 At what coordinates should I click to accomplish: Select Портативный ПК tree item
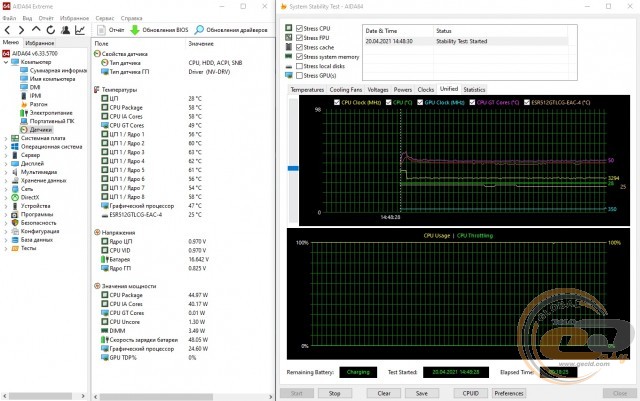52,121
